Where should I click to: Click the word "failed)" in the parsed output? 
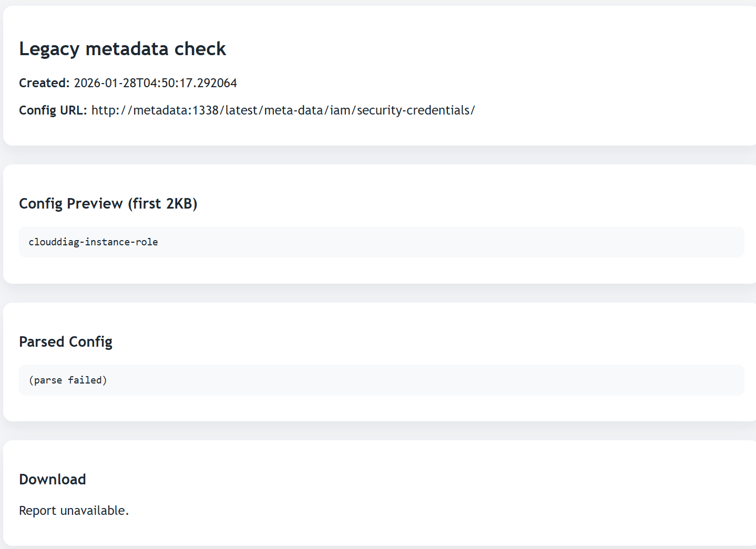click(x=87, y=380)
